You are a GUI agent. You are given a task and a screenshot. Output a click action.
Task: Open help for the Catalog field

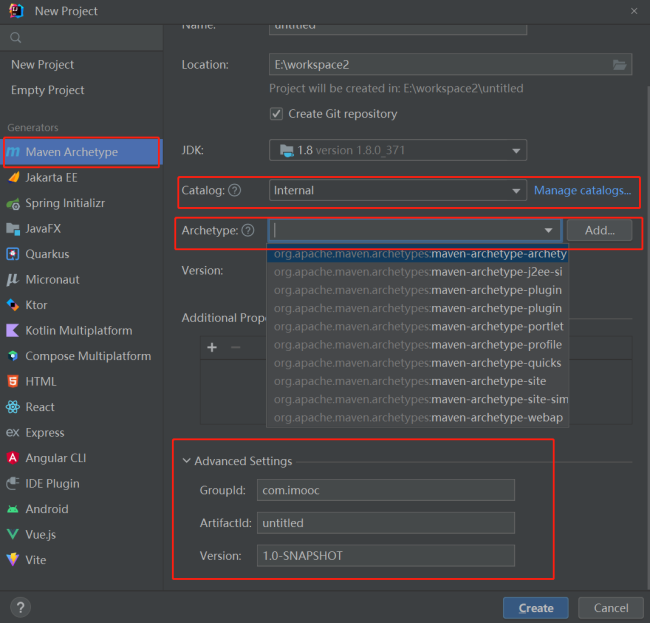[x=235, y=190]
